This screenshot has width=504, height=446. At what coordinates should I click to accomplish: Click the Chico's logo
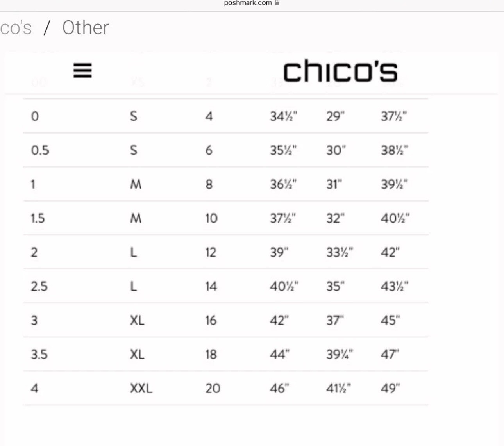(x=340, y=71)
